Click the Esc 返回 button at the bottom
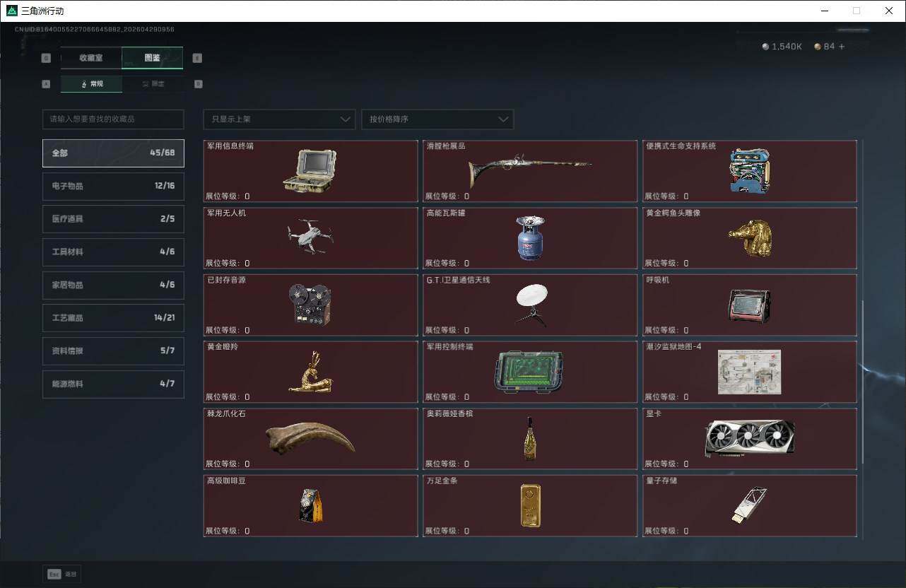Screen dimensions: 906x588 coord(61,574)
